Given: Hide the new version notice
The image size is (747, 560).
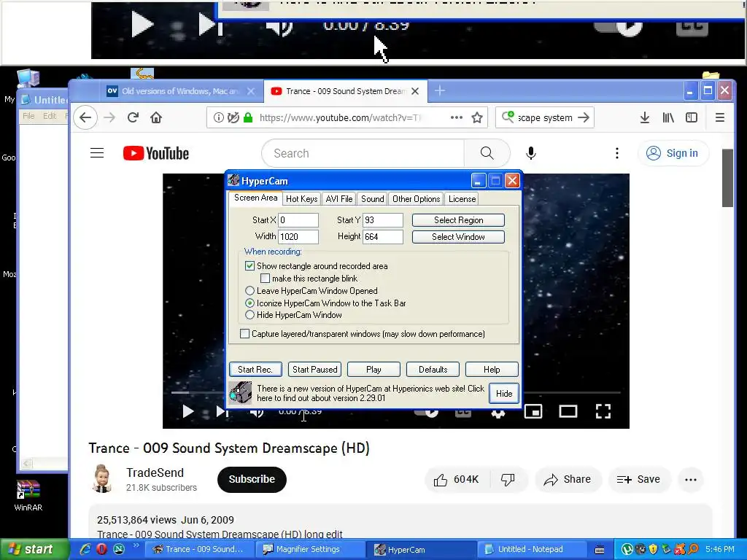Looking at the screenshot, I should coord(504,393).
